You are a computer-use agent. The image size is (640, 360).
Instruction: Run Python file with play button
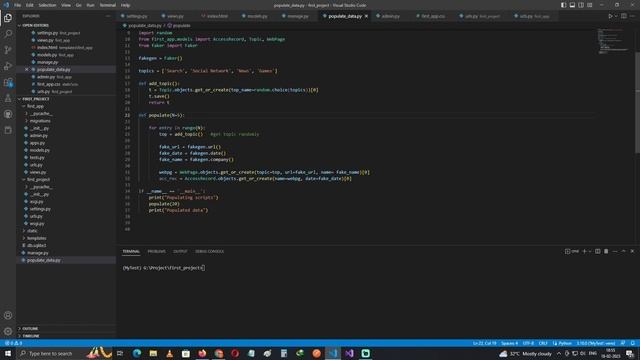pyautogui.click(x=610, y=16)
